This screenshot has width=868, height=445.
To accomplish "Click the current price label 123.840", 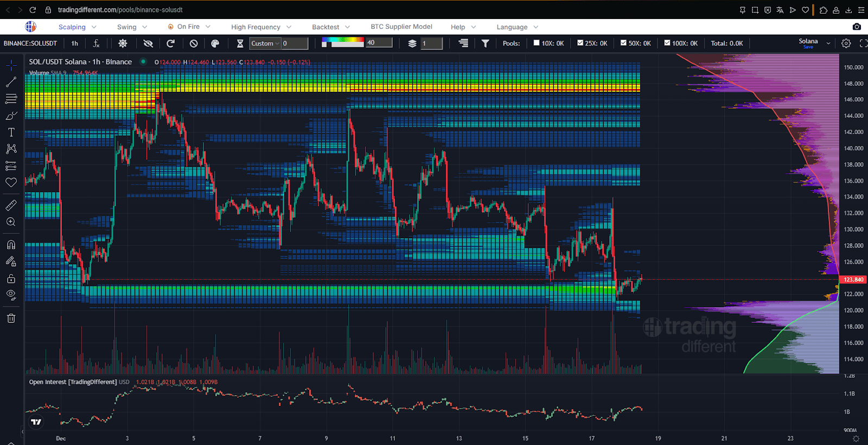I will pyautogui.click(x=853, y=279).
